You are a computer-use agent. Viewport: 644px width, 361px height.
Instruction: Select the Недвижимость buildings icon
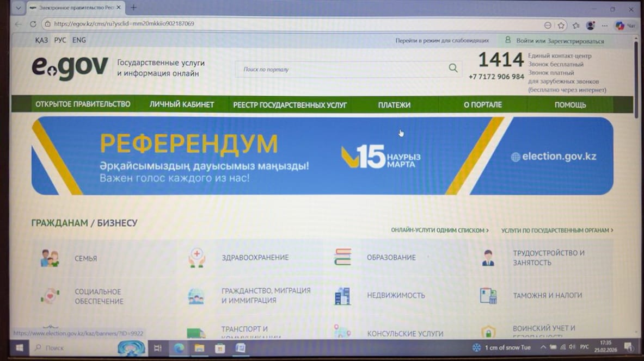[x=342, y=296]
